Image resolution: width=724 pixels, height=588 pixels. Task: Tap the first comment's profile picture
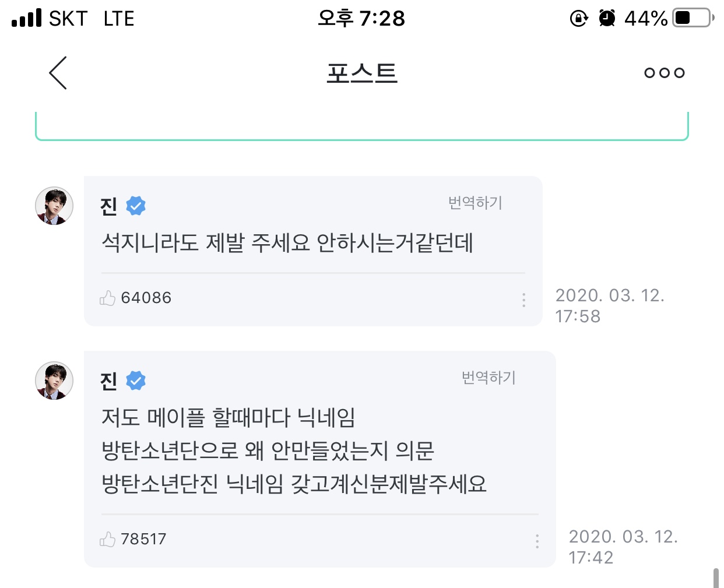coord(54,206)
